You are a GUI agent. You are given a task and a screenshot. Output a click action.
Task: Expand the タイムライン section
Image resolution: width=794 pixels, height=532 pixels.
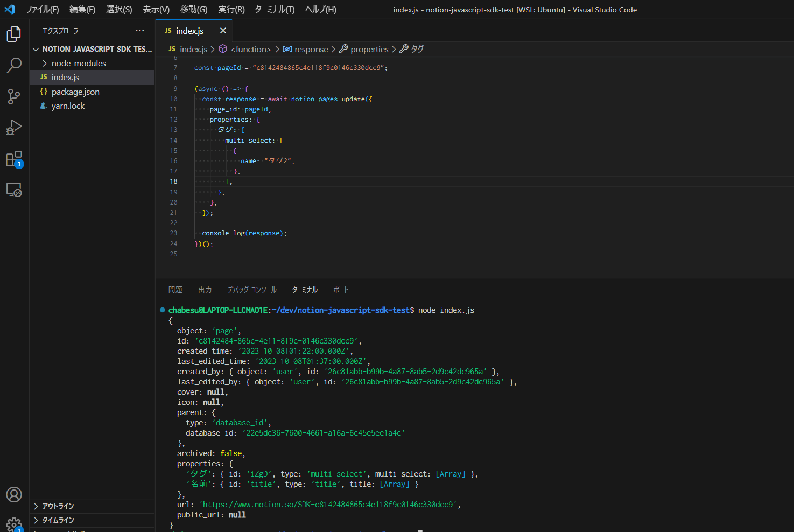(x=92, y=520)
